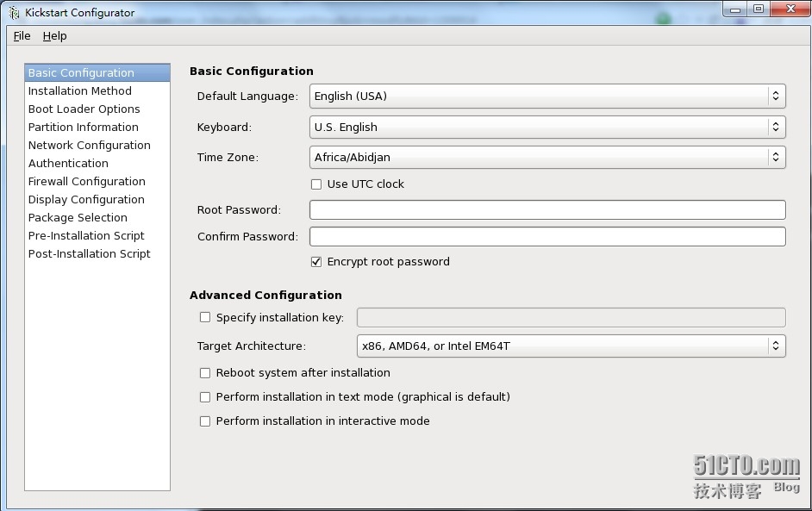Check Perform installation in interactive mode
The height and width of the screenshot is (511, 812).
205,421
